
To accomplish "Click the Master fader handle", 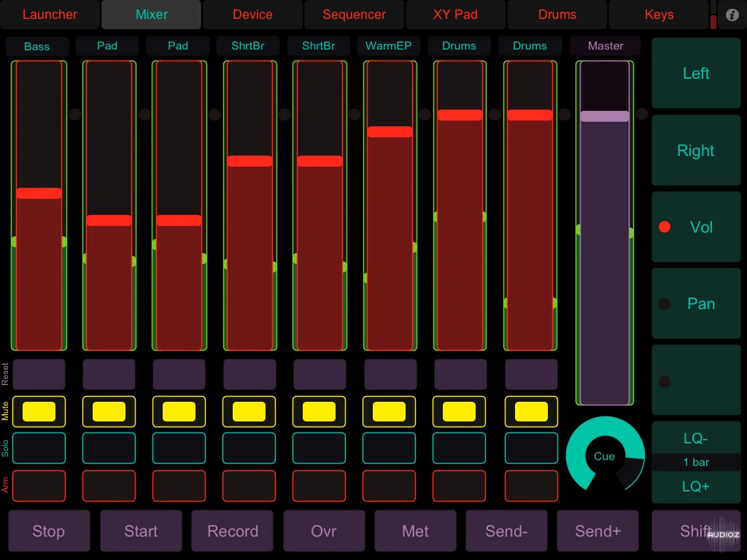I will pos(605,116).
